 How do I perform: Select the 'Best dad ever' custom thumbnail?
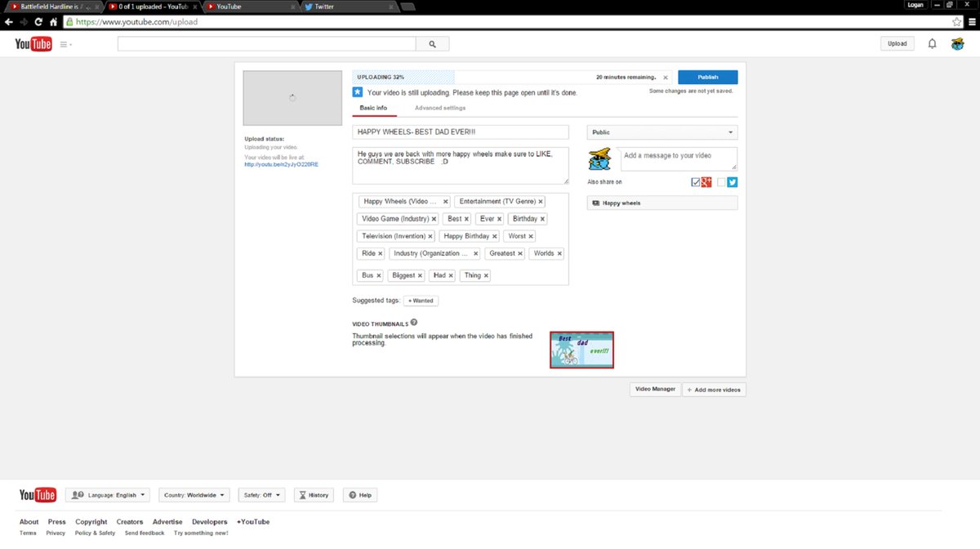pos(581,350)
